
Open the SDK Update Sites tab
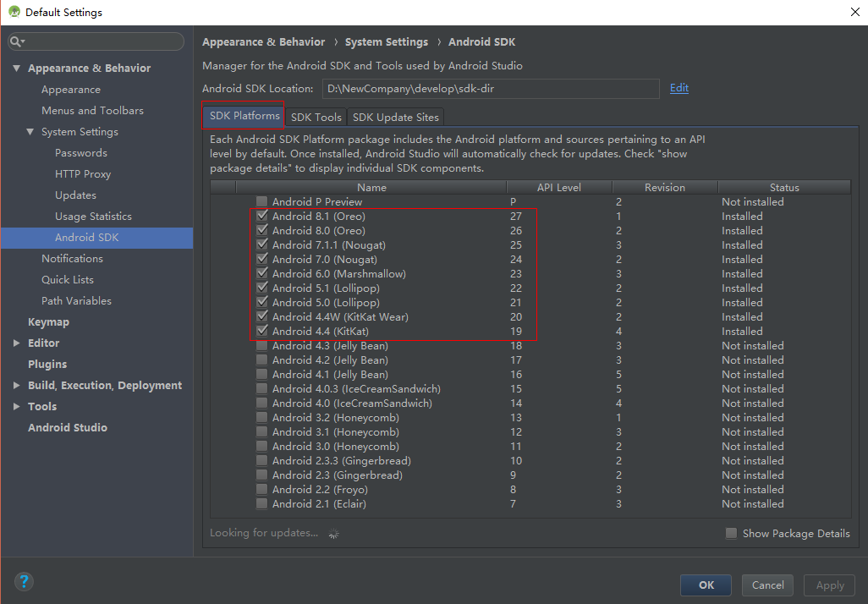pos(396,118)
